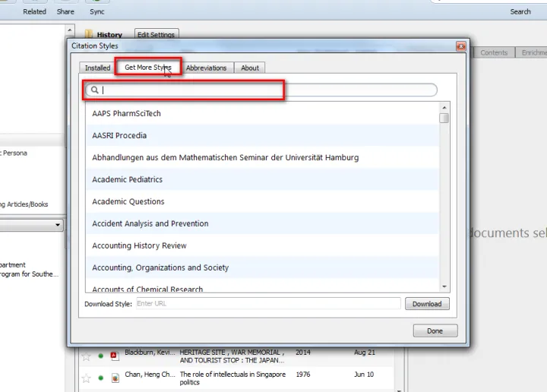The width and height of the screenshot is (547, 392).
Task: Select Abhandlungen aus dem Mathematischen Seminar style
Action: tap(262, 157)
